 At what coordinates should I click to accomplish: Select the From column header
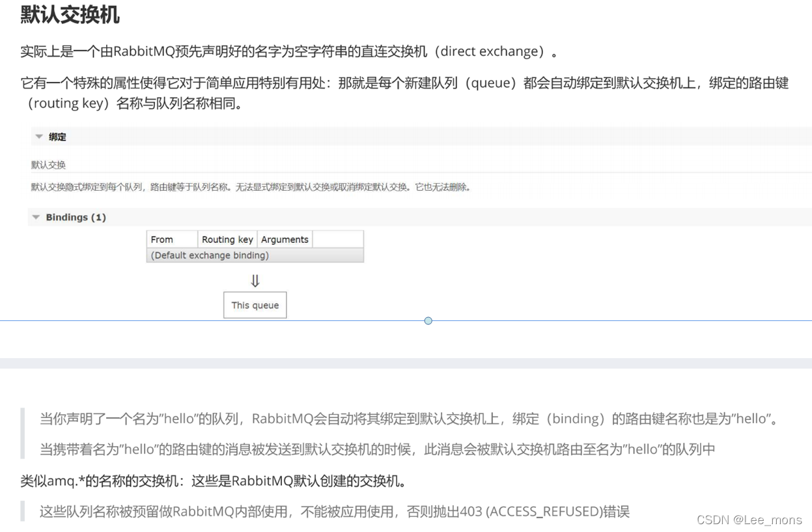(x=172, y=239)
